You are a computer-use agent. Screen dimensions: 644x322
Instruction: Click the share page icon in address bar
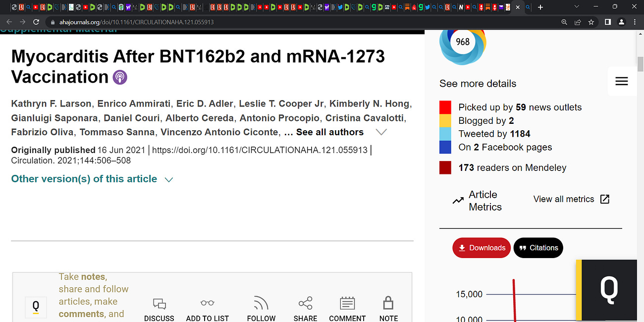[x=578, y=22]
